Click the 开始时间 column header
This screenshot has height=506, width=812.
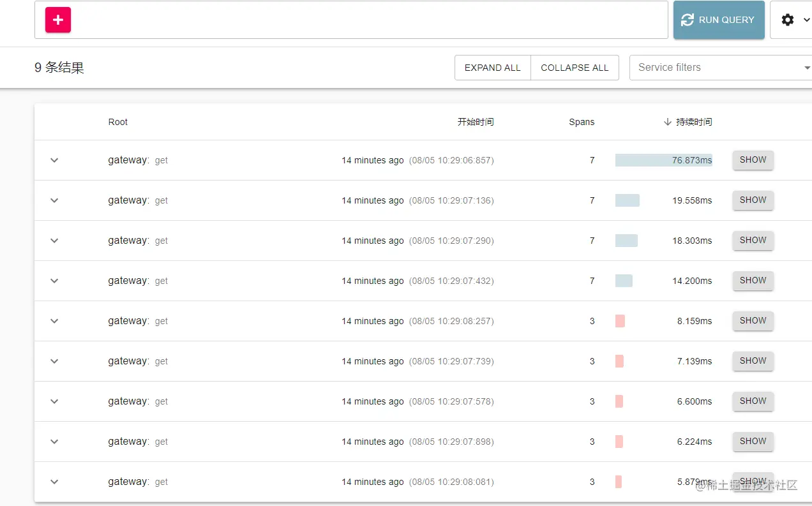click(x=476, y=122)
